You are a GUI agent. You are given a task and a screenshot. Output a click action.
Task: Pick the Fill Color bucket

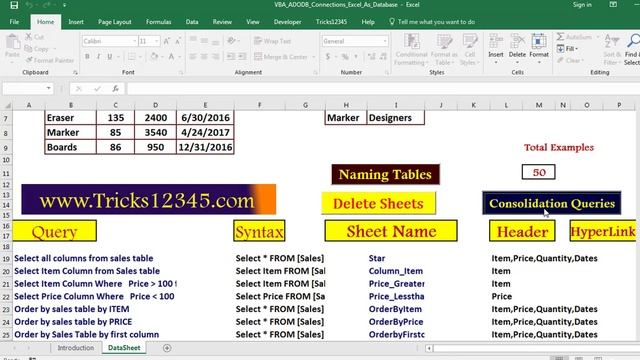pos(154,57)
